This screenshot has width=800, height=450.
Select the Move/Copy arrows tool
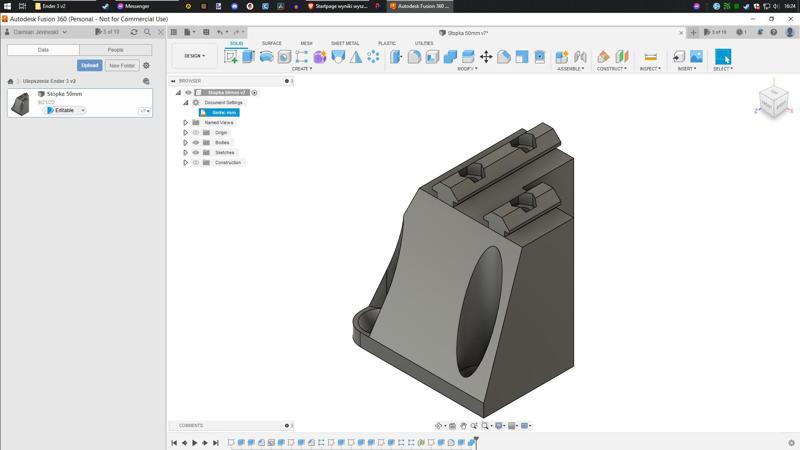coord(486,57)
